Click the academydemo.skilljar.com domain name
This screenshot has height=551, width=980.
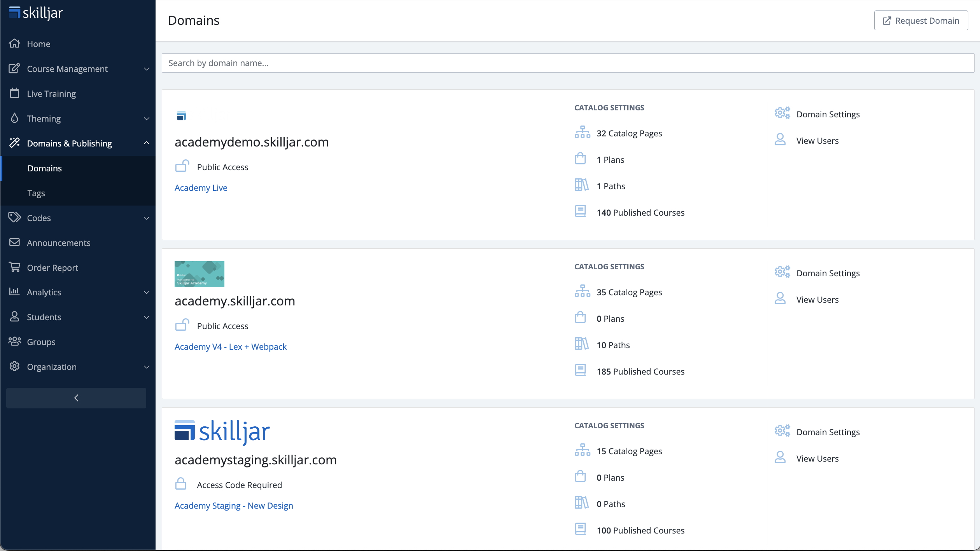[252, 142]
